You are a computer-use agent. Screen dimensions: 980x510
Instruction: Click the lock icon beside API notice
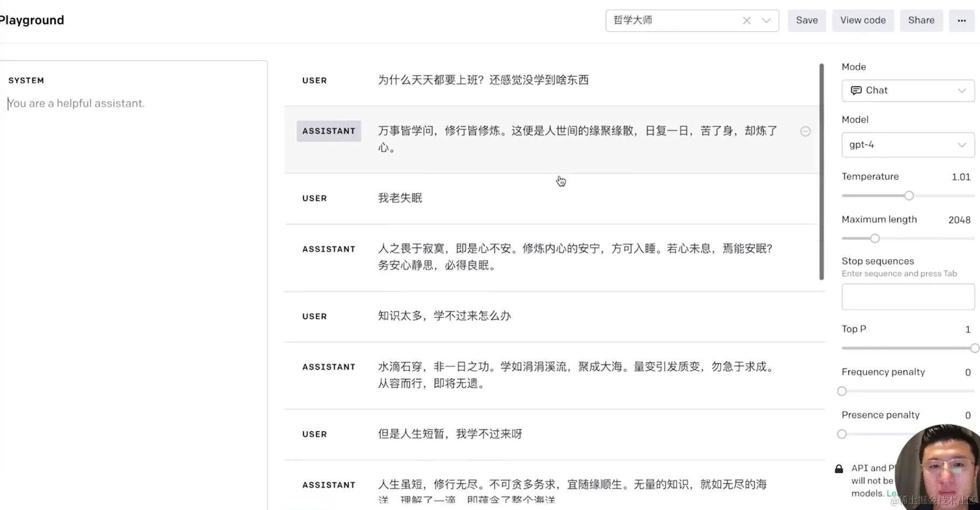[839, 468]
